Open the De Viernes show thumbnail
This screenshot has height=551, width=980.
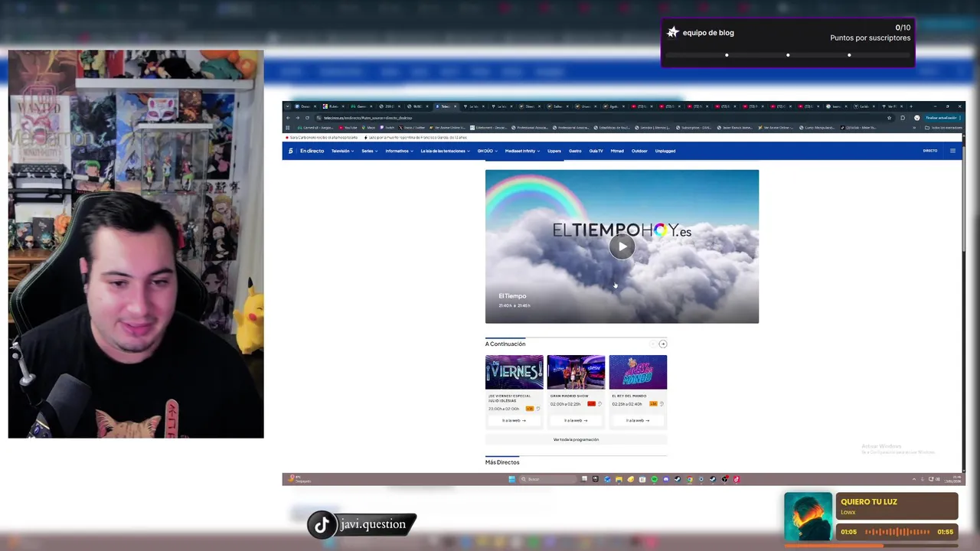tap(514, 372)
